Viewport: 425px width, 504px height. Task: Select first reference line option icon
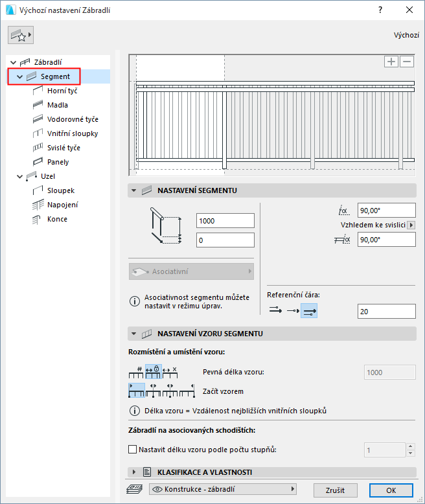(275, 310)
